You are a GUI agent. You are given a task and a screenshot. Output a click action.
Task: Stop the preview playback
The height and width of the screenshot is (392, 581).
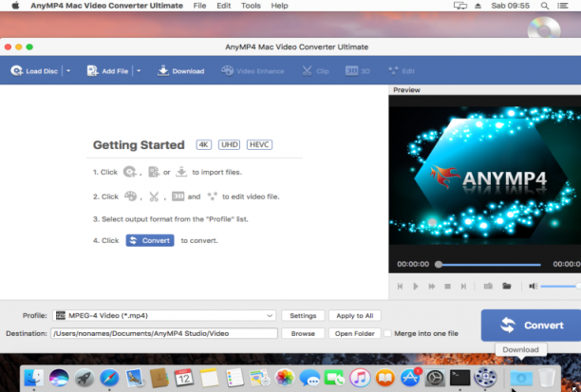click(447, 287)
